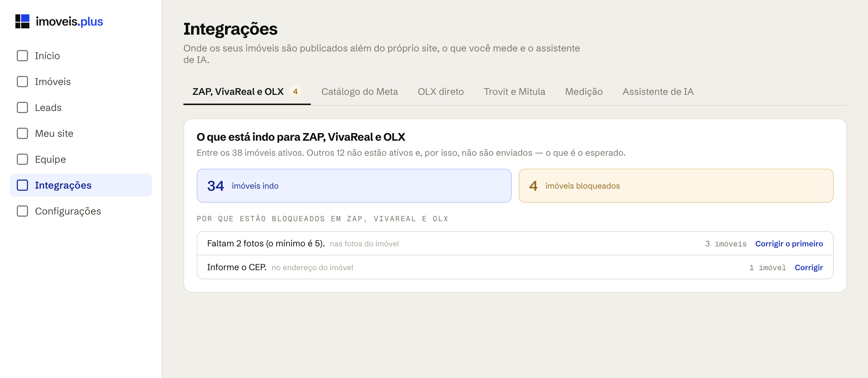Click the imoveis.plus brand name
The width and height of the screenshot is (868, 378).
[x=69, y=21]
